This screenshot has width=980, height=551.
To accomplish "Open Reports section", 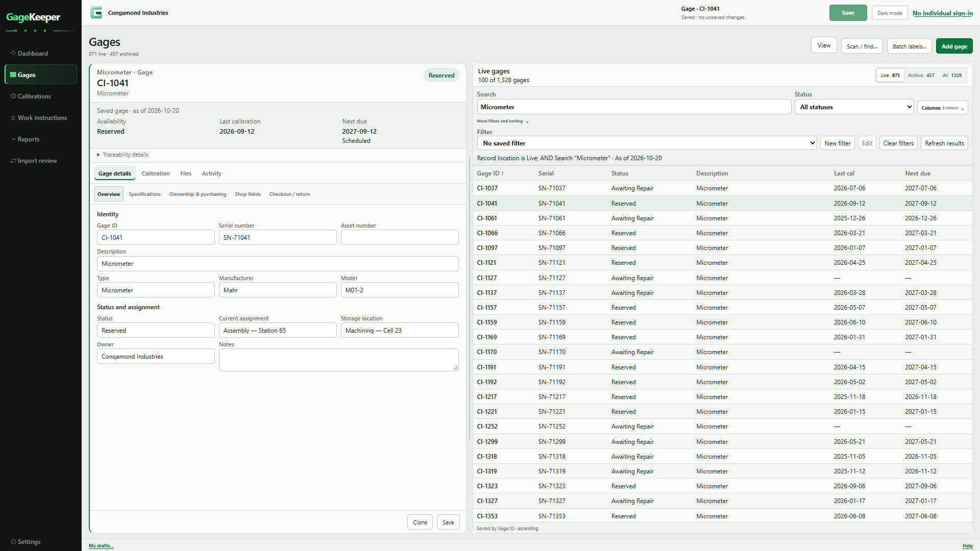I will click(41, 139).
